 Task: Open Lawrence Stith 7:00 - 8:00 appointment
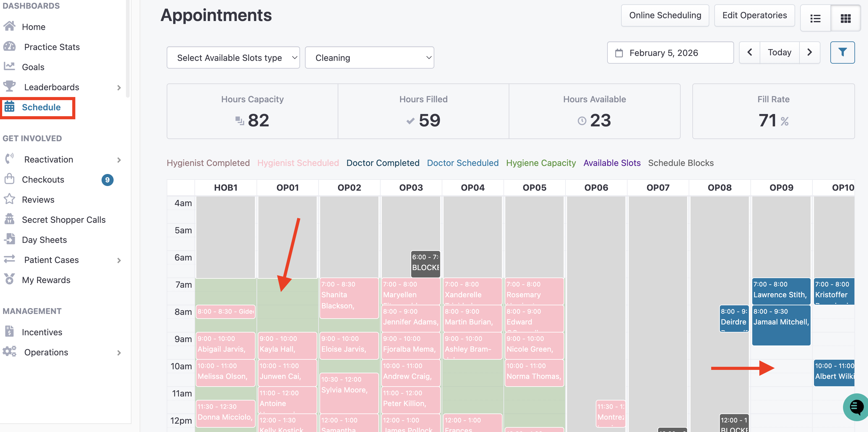click(x=781, y=291)
